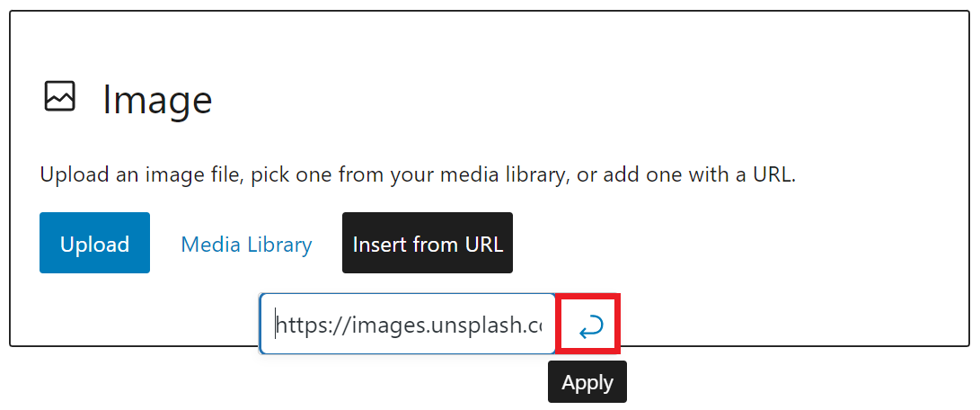Click inside the https:// text field
Image resolution: width=980 pixels, height=410 pixels.
[409, 325]
